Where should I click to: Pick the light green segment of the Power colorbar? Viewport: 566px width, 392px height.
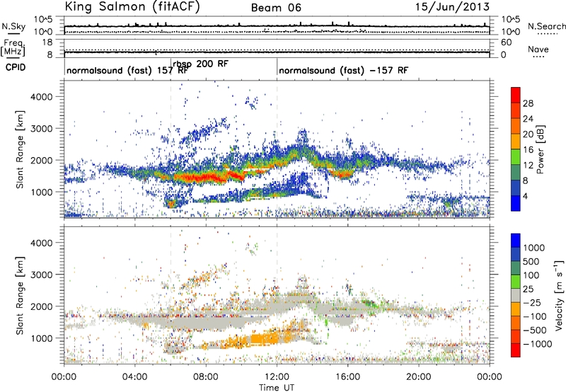(516, 156)
